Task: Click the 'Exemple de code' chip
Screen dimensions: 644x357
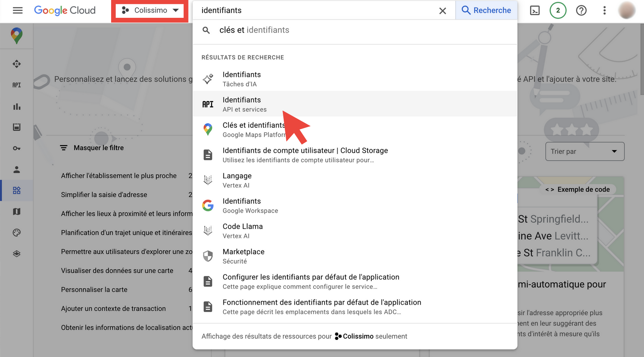Action: [x=578, y=189]
